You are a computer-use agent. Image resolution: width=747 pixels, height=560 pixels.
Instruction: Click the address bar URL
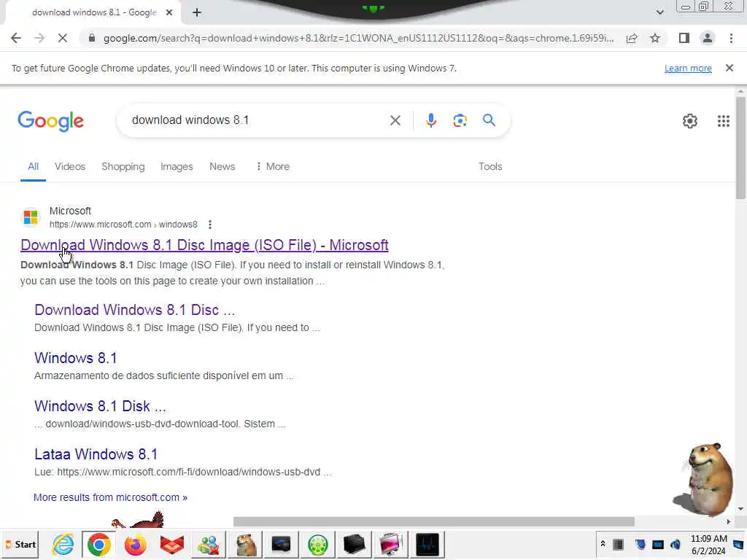[358, 38]
